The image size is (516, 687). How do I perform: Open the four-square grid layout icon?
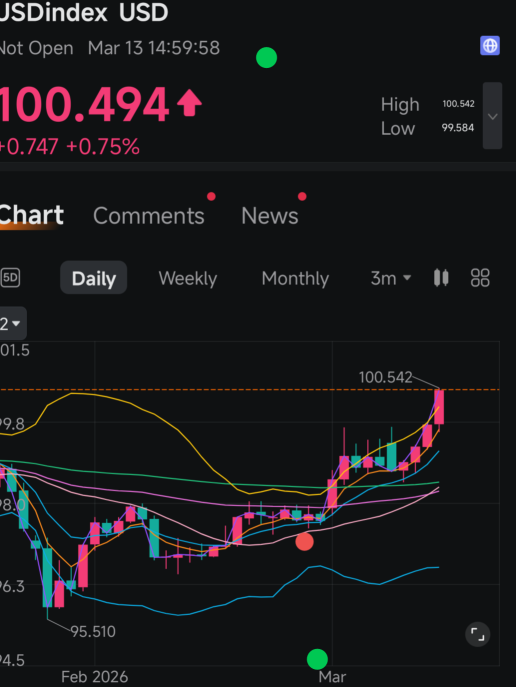(x=480, y=278)
